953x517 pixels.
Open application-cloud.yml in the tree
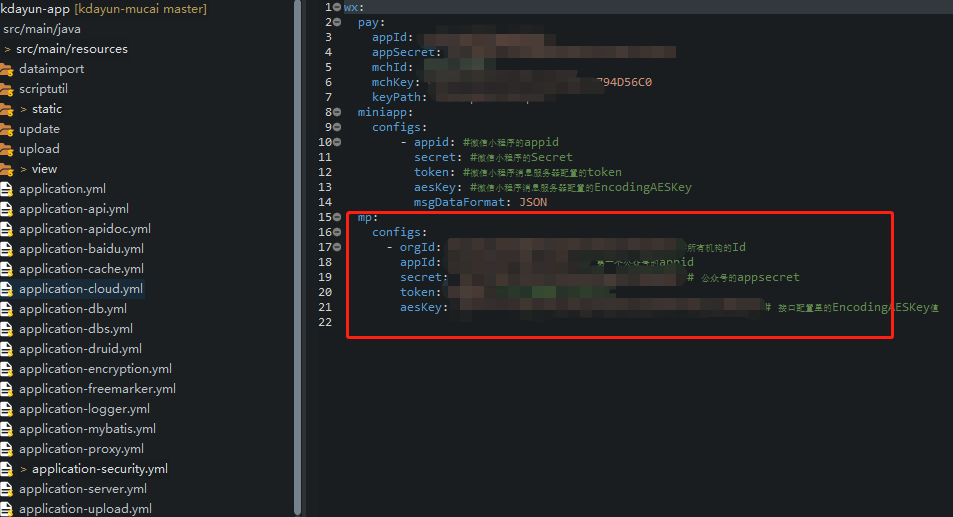80,289
